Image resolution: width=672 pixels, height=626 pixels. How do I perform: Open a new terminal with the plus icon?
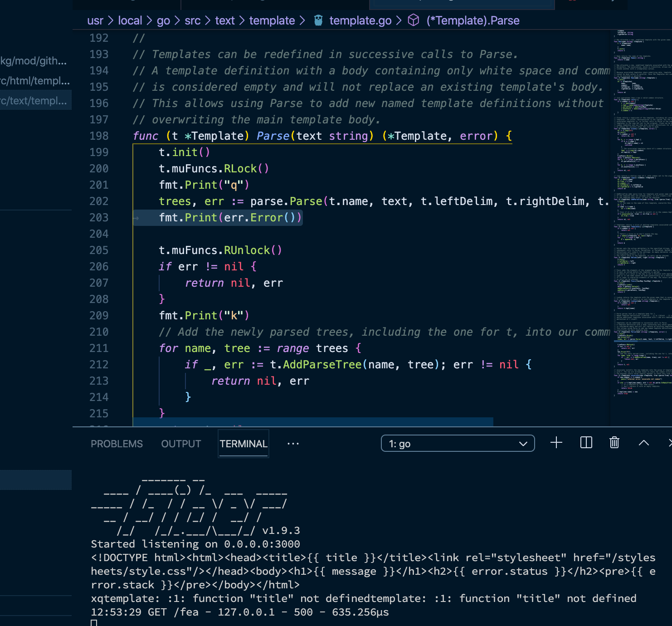(556, 443)
